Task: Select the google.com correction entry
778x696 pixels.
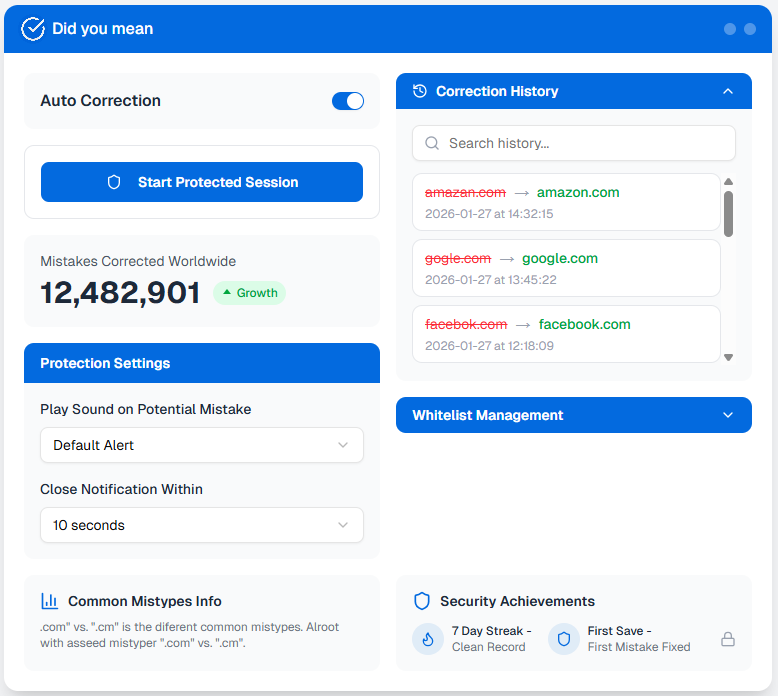Action: point(566,268)
